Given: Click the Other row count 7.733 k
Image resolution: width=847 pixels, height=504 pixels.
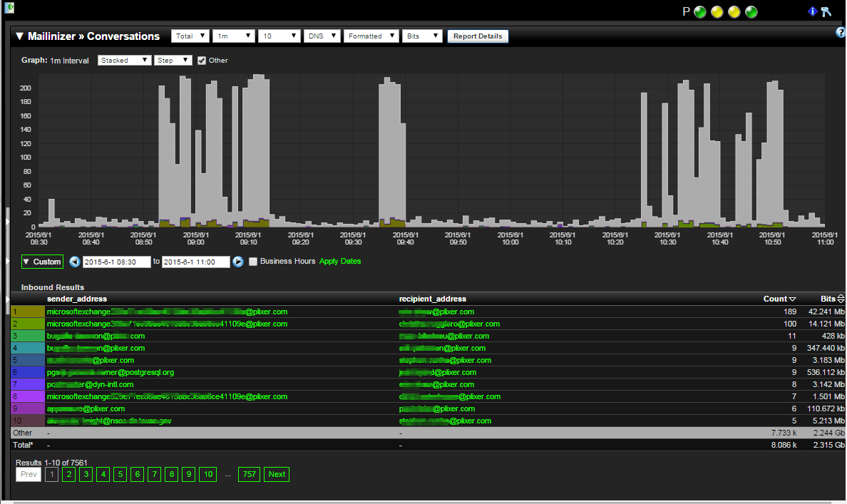Looking at the screenshot, I should (x=784, y=433).
